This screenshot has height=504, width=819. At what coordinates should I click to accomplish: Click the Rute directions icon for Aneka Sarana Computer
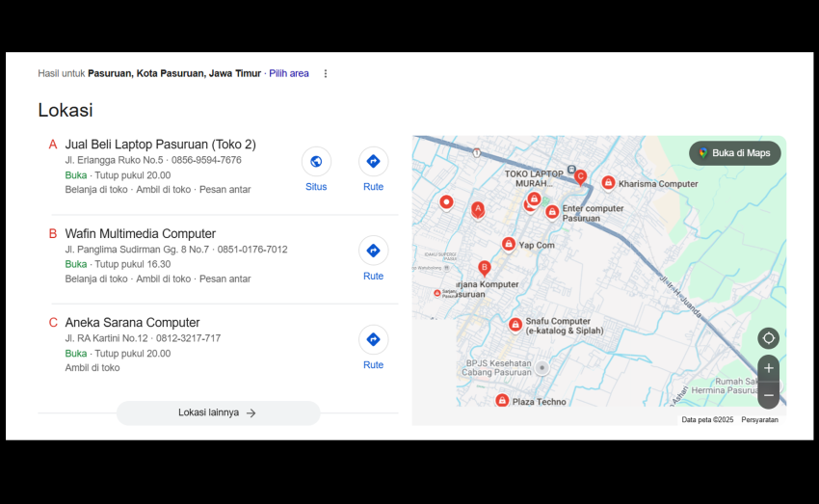click(x=373, y=339)
